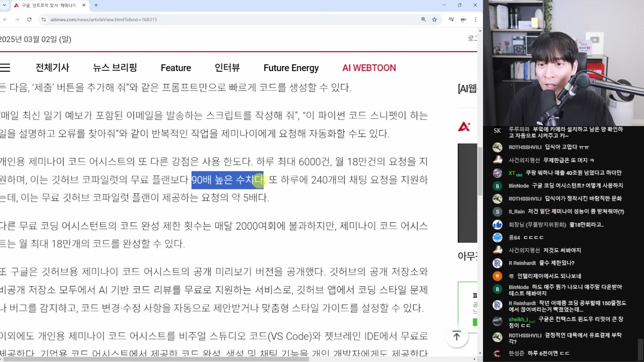Click the sidebar heading [AI웹
Image resolution: width=644 pixels, height=362 pixels.
coord(467,89)
